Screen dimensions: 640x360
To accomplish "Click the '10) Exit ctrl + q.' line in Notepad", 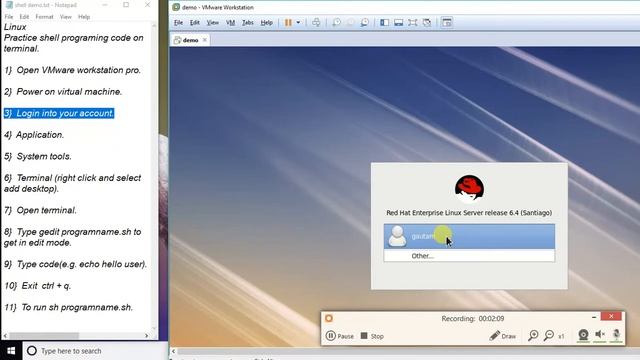I will (38, 286).
